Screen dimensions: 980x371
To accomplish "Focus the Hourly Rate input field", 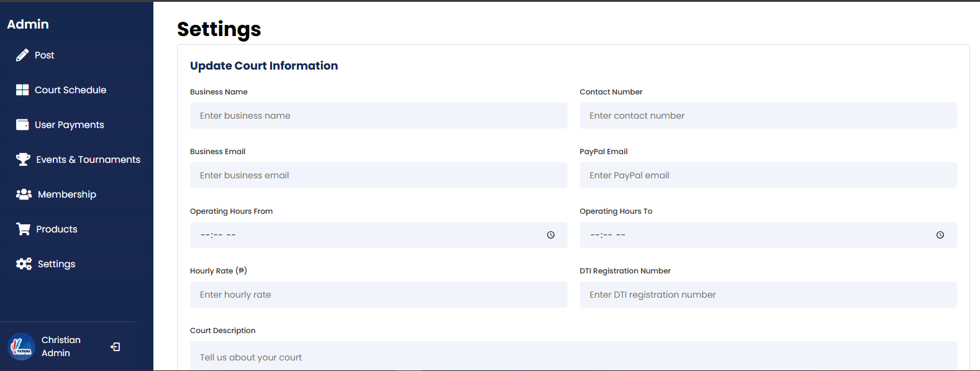I will point(379,295).
